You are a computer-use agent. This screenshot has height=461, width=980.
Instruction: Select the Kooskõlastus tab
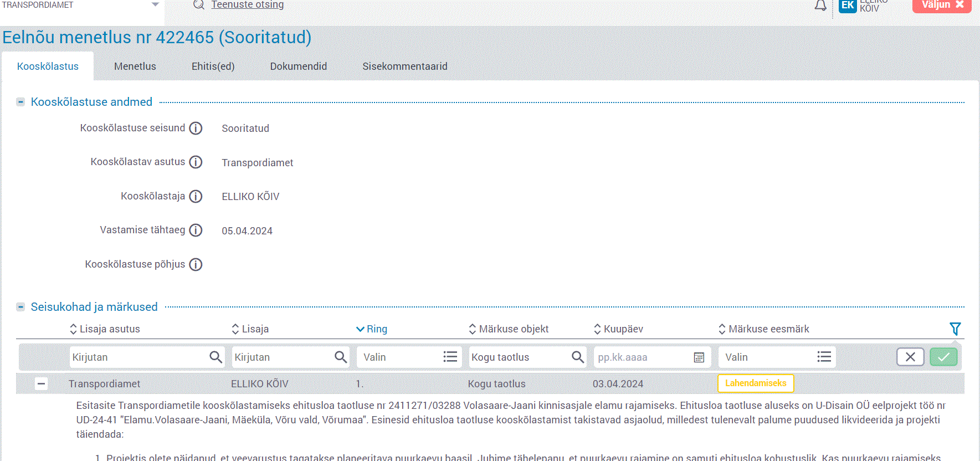point(48,66)
